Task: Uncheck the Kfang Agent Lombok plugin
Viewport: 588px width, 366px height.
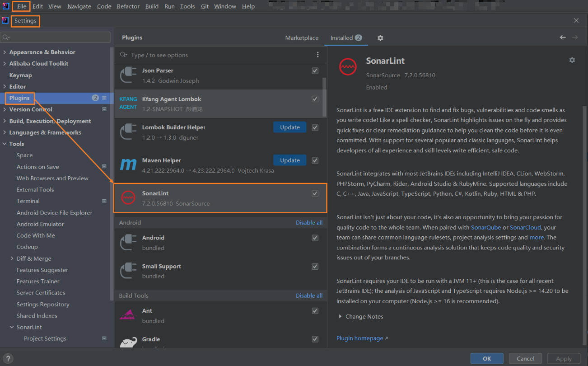Action: (x=315, y=99)
